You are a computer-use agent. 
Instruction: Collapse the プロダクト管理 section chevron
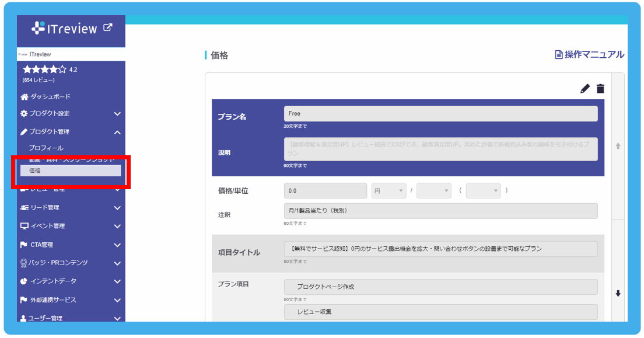(116, 131)
